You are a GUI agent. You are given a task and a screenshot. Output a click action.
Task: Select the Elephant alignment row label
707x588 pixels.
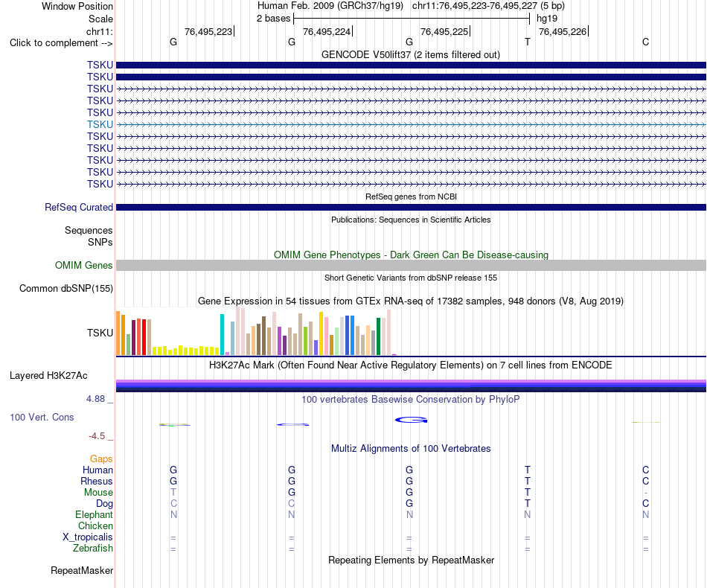click(95, 514)
